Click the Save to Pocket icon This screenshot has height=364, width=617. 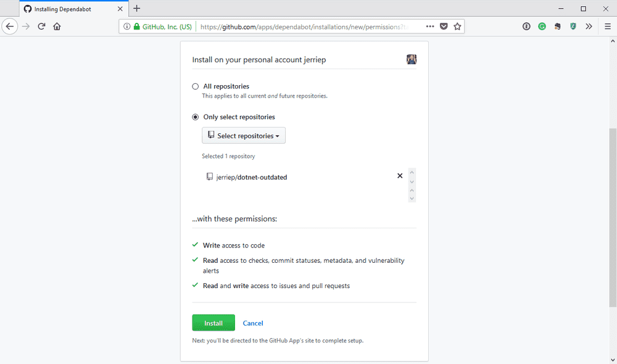pos(444,27)
